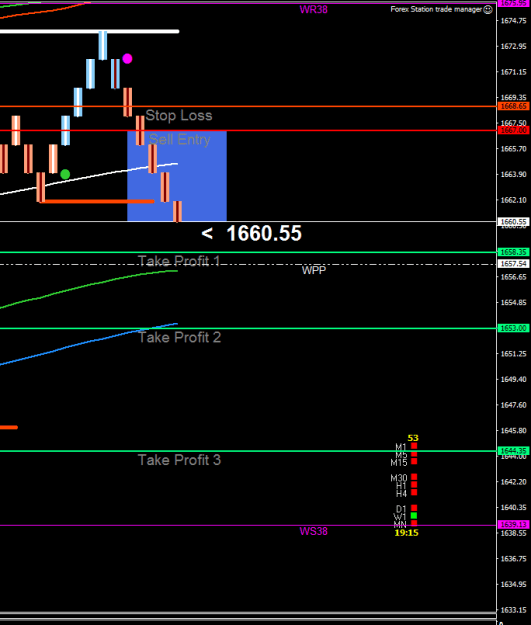Click the W1 timeframe green signal square
Screen dimensions: 531x625
coord(414,516)
